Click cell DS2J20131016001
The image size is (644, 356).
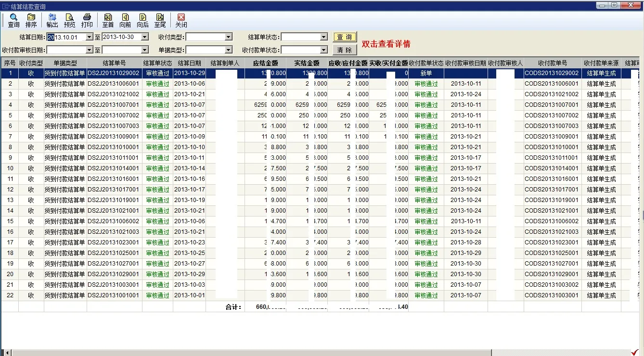click(114, 179)
